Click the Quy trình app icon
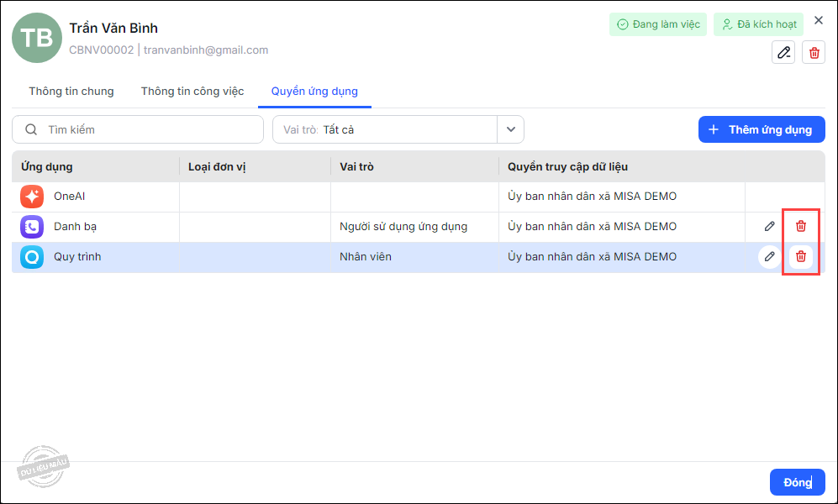 coord(32,257)
